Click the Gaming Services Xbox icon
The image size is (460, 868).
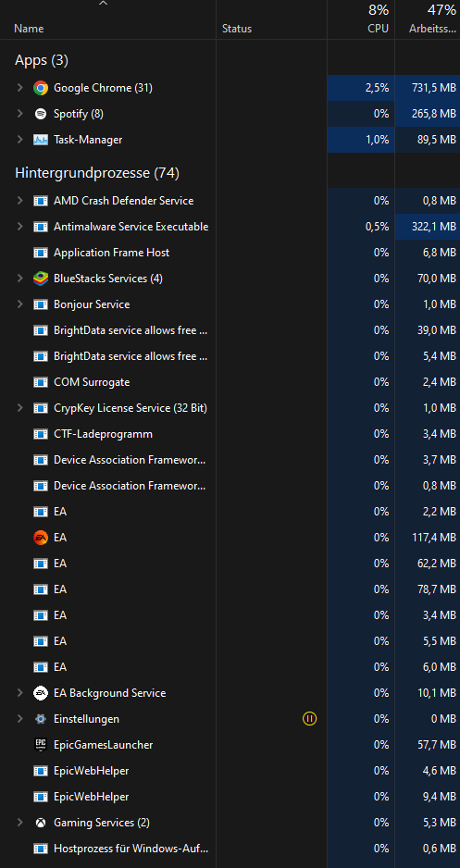coord(41,823)
